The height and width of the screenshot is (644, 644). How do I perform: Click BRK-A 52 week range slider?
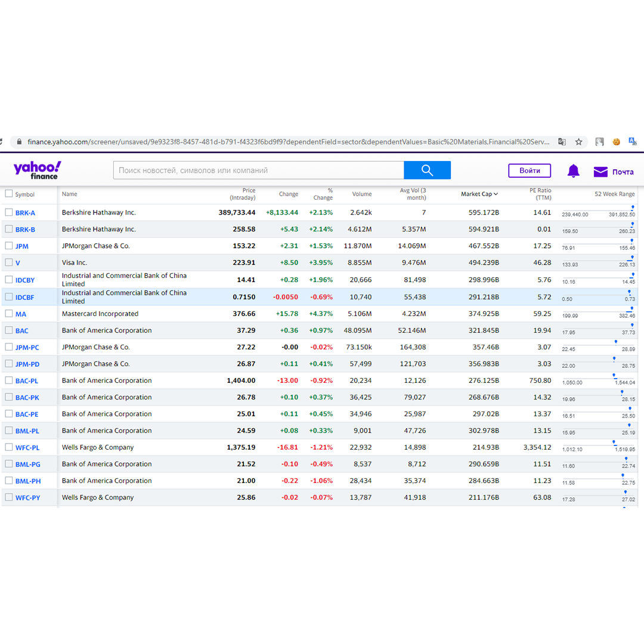click(x=599, y=212)
